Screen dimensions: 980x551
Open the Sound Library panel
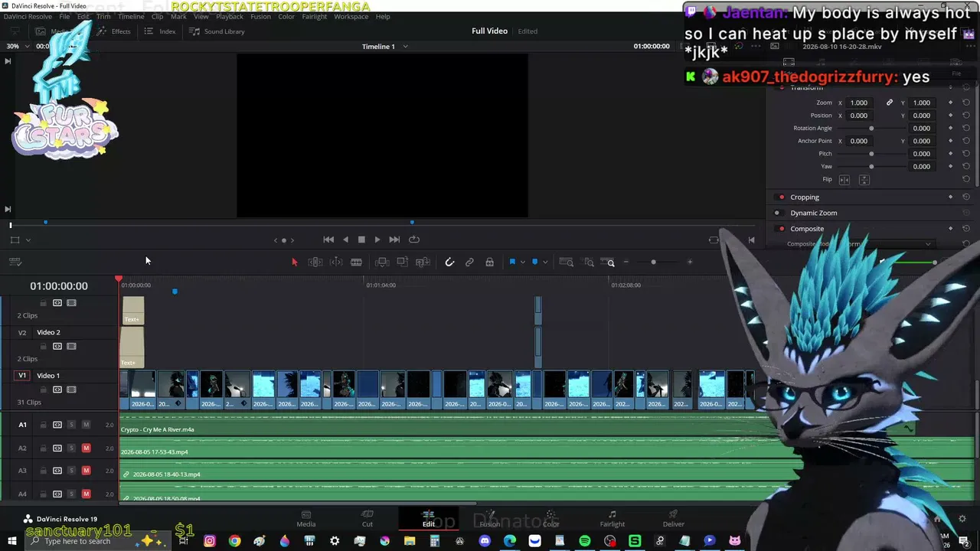[x=217, y=31]
